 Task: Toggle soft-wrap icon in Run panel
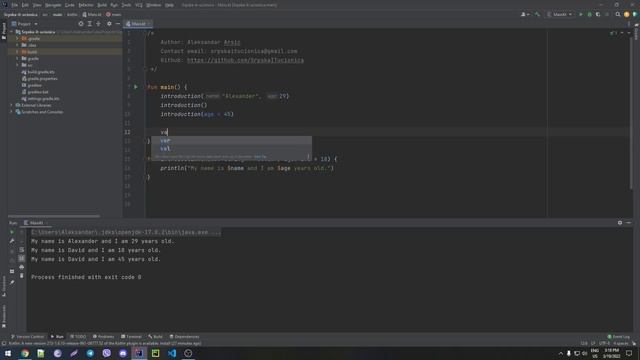pos(22,250)
